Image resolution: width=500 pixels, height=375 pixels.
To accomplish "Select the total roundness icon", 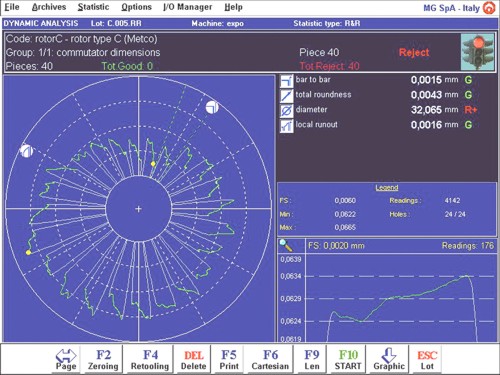I will point(286,96).
